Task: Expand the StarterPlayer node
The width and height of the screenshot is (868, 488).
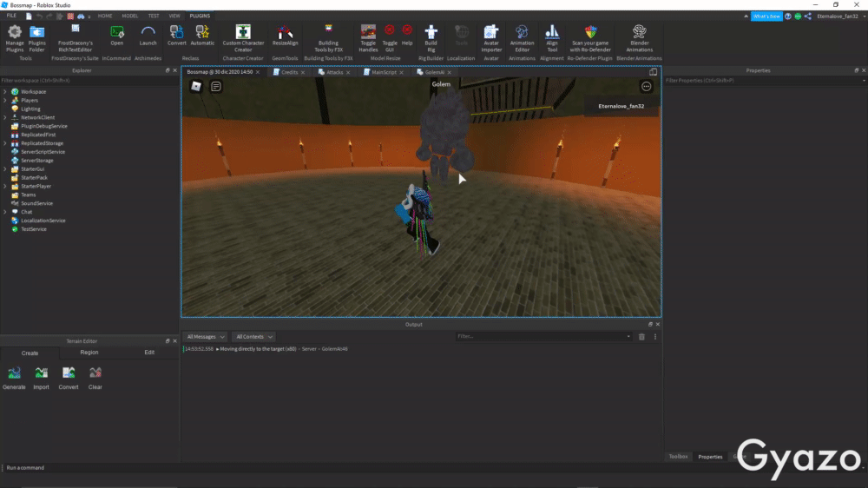Action: click(x=5, y=186)
